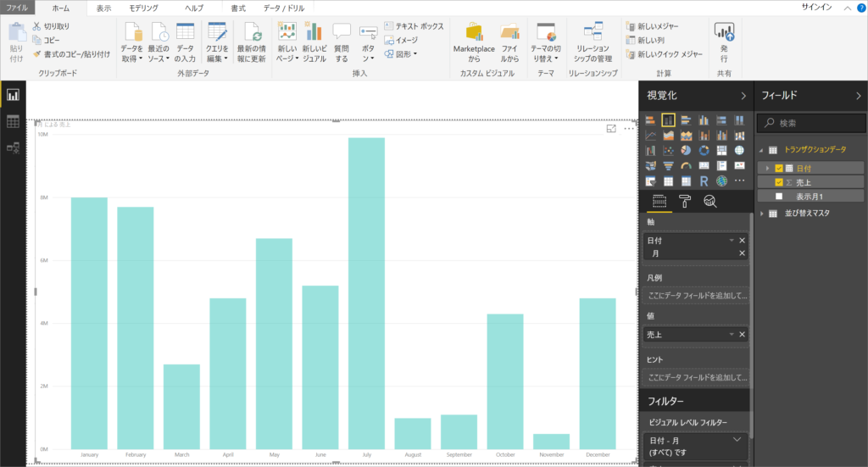868x467 pixels.
Task: Open focus mode on the chart
Action: [611, 129]
